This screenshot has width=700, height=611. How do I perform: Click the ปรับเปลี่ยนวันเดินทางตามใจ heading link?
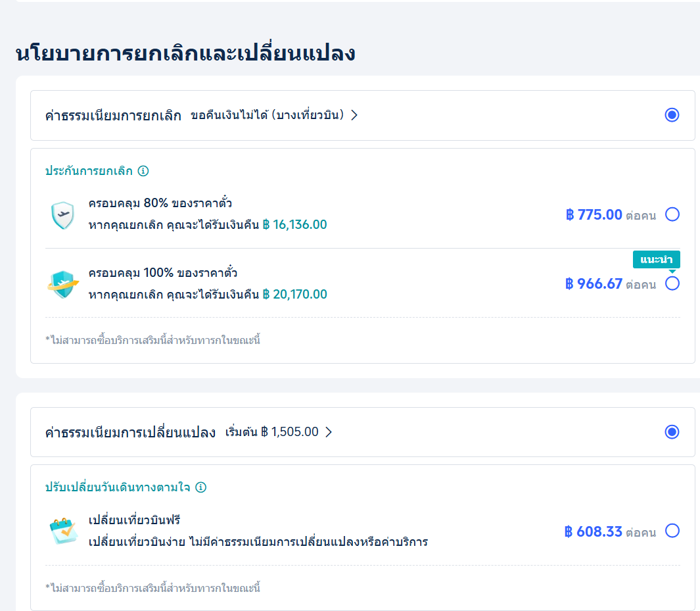point(118,487)
